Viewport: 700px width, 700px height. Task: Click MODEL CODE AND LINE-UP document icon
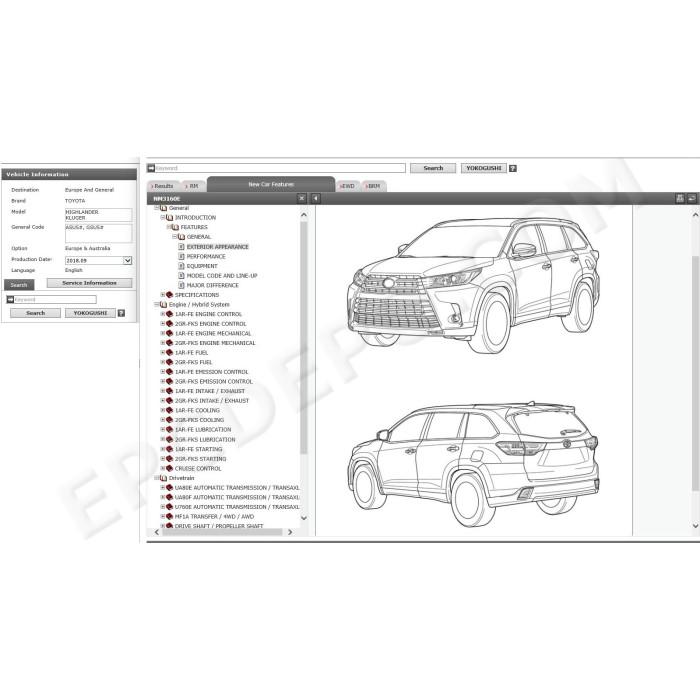181,275
